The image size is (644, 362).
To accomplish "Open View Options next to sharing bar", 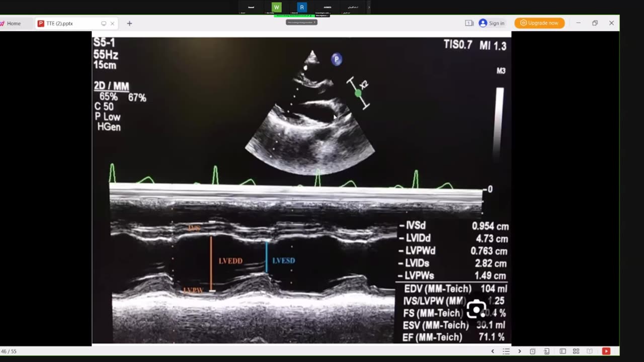I will tap(322, 16).
